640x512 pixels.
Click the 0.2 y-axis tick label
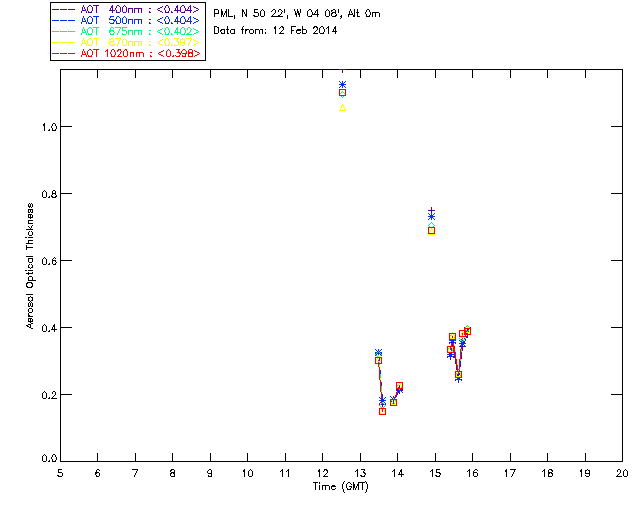pyautogui.click(x=49, y=395)
